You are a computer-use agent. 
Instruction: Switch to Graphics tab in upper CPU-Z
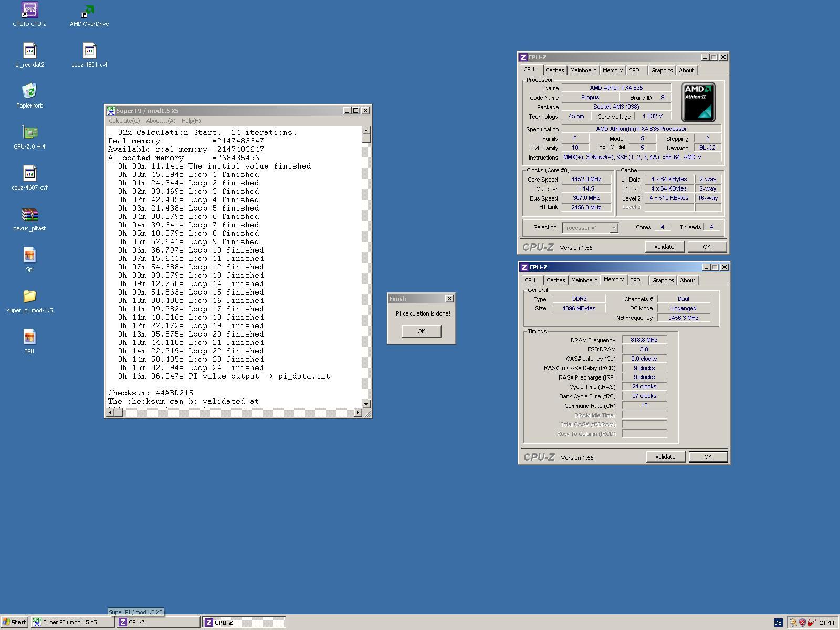click(661, 70)
